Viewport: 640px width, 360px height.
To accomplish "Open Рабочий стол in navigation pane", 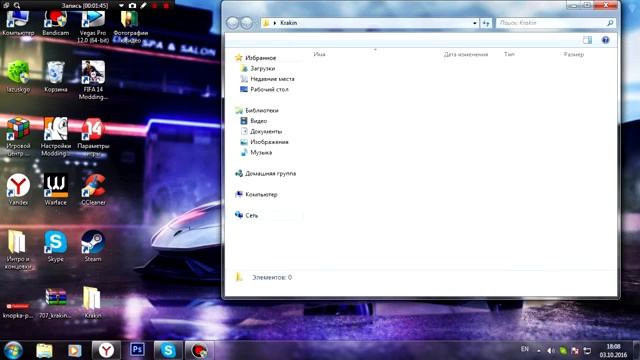I will pos(264,89).
